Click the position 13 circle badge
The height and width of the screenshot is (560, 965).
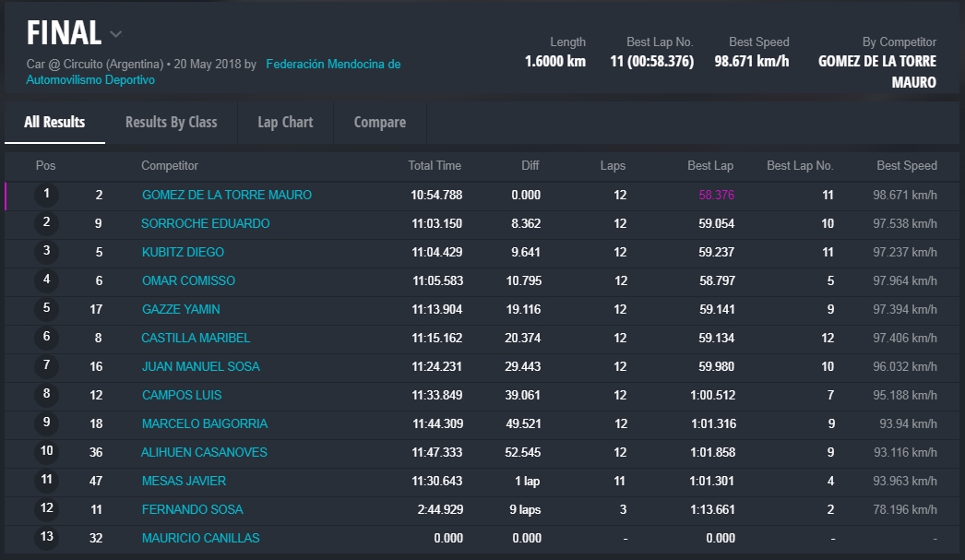46,538
